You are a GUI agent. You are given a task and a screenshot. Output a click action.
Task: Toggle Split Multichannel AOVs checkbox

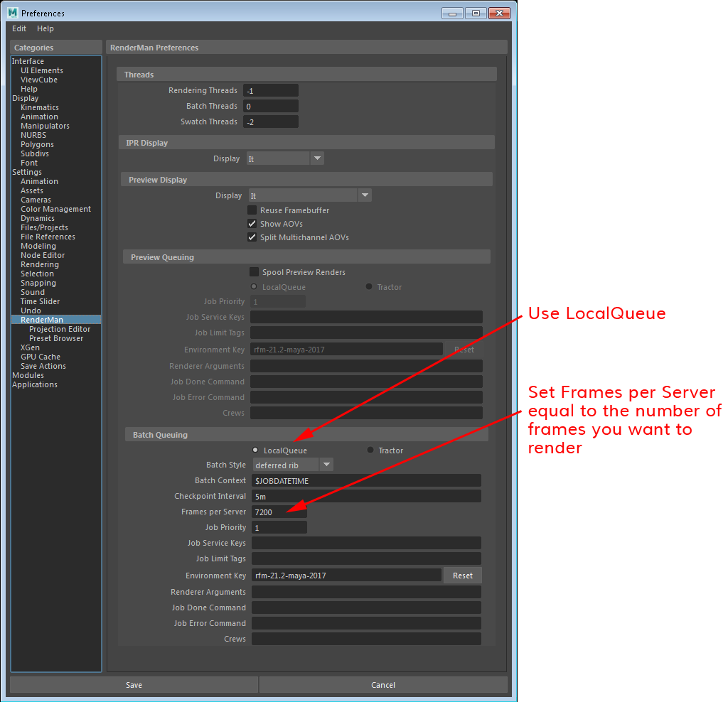coord(252,237)
